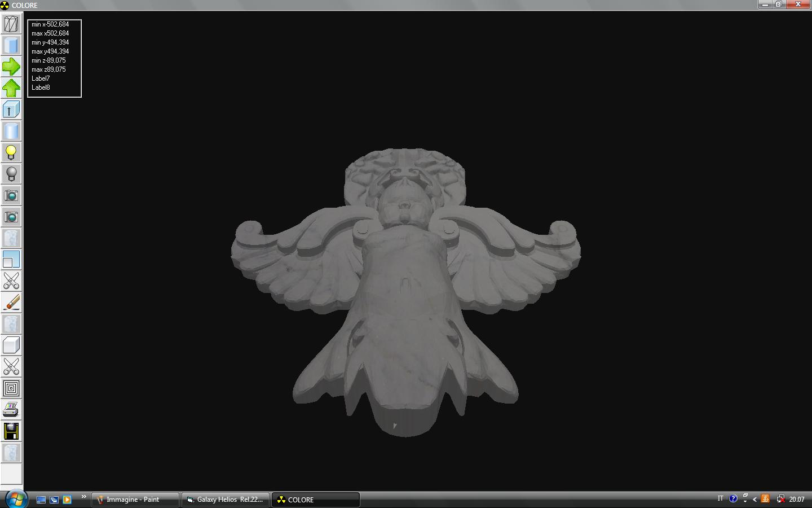The height and width of the screenshot is (508, 812).
Task: Select the concentric squares icon
Action: pos(11,388)
